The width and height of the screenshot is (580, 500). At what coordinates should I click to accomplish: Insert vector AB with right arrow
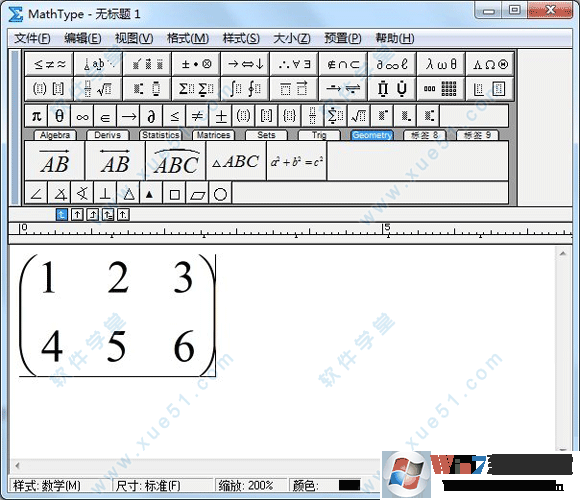(55, 161)
